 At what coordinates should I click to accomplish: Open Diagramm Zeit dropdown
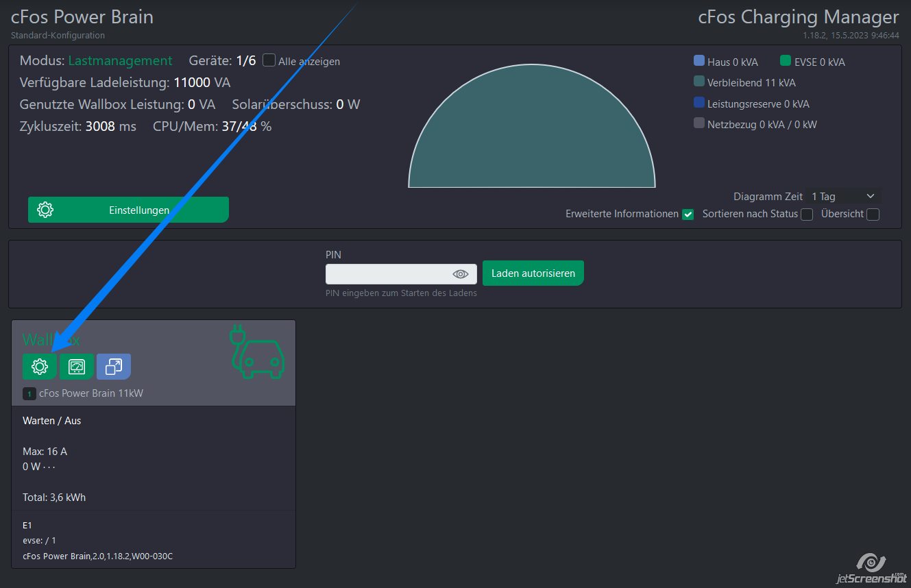(843, 196)
